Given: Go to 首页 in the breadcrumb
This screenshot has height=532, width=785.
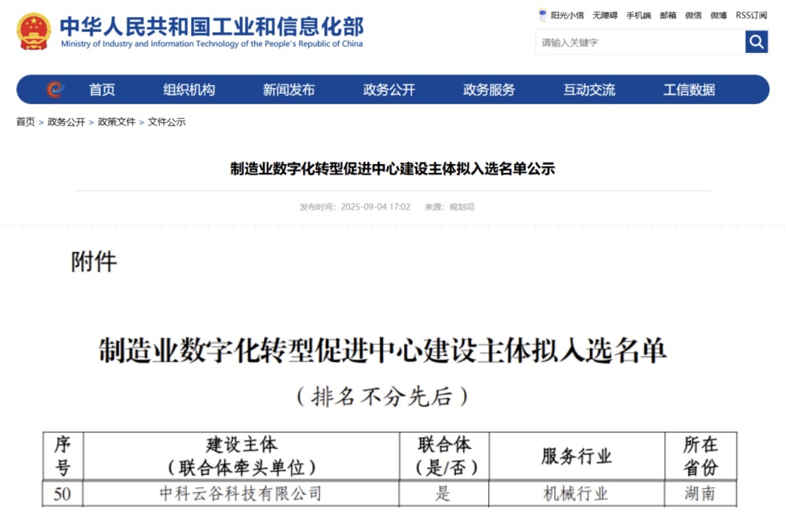Looking at the screenshot, I should point(26,122).
